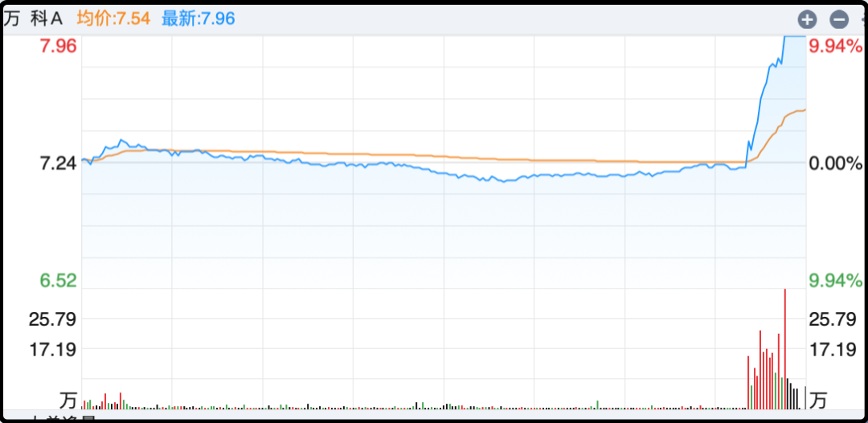Click the minus zoom-out icon
Viewport: 868px width, 423px height.
point(838,19)
